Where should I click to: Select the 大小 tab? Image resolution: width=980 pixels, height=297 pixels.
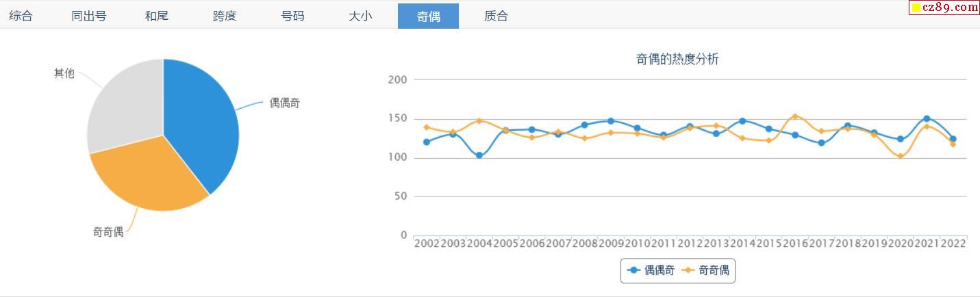click(360, 16)
